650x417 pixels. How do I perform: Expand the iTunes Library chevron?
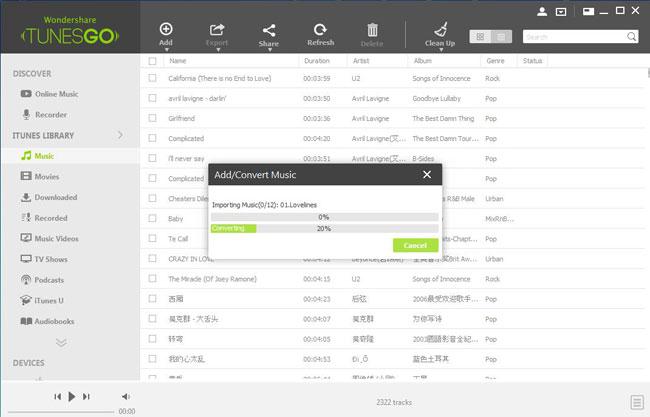(120, 135)
